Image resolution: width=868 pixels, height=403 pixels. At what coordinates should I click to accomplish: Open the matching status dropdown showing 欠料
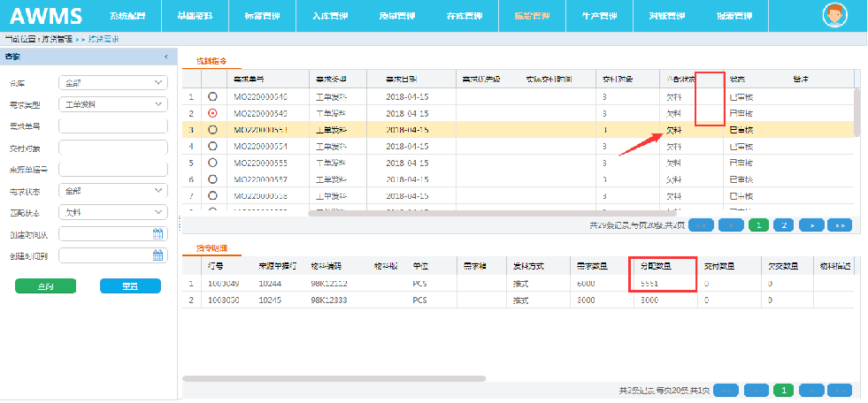pos(112,212)
